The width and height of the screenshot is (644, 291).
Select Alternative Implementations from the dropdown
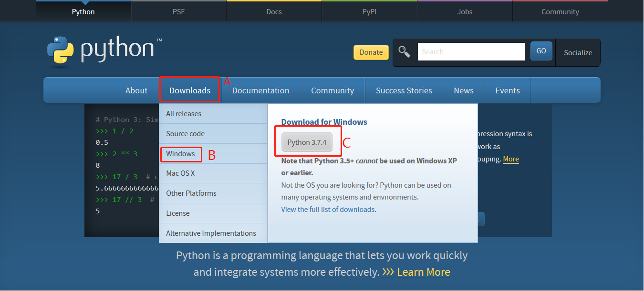click(210, 233)
